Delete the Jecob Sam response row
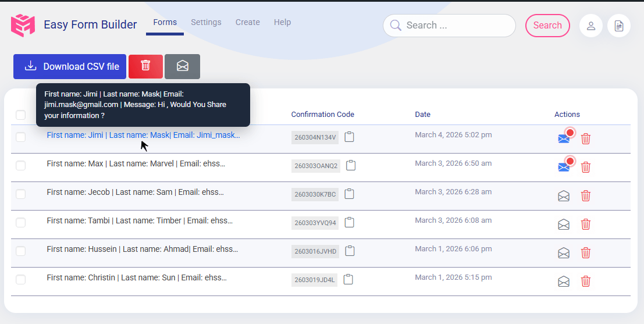The height and width of the screenshot is (324, 644). click(586, 196)
